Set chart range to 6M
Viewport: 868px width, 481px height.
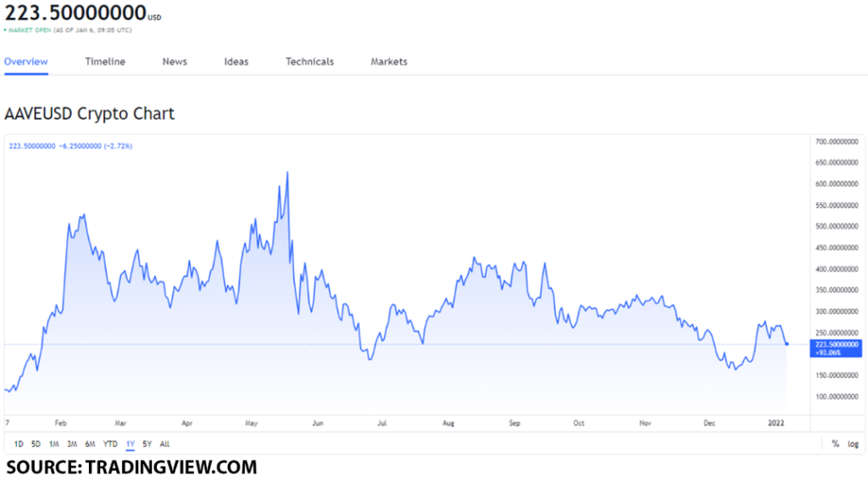point(90,444)
